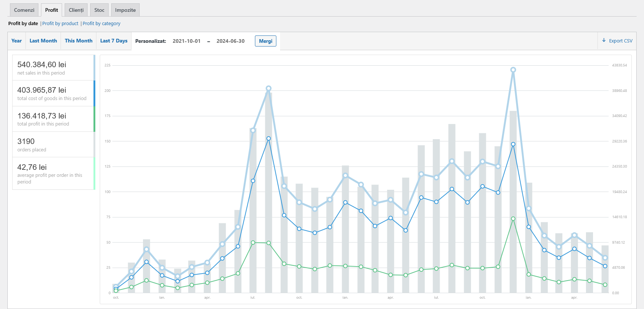This screenshot has width=644, height=309.
Task: Click the start date field 2021-10-01
Action: [187, 41]
